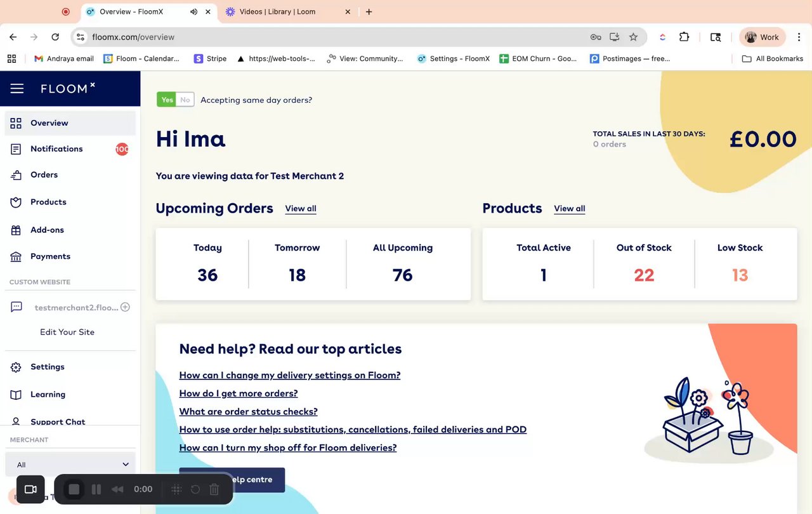
Task: Open Orders via its sidebar icon
Action: 16,175
